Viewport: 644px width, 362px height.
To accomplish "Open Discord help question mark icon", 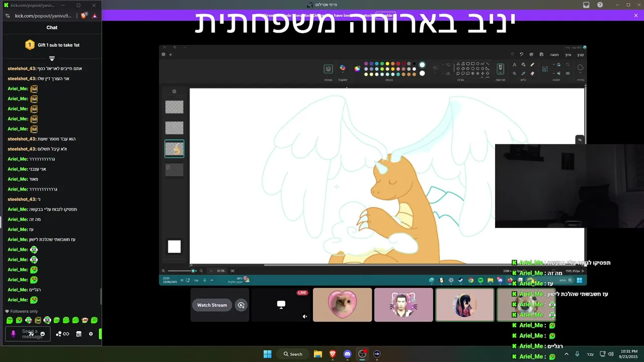I will pyautogui.click(x=600, y=5).
